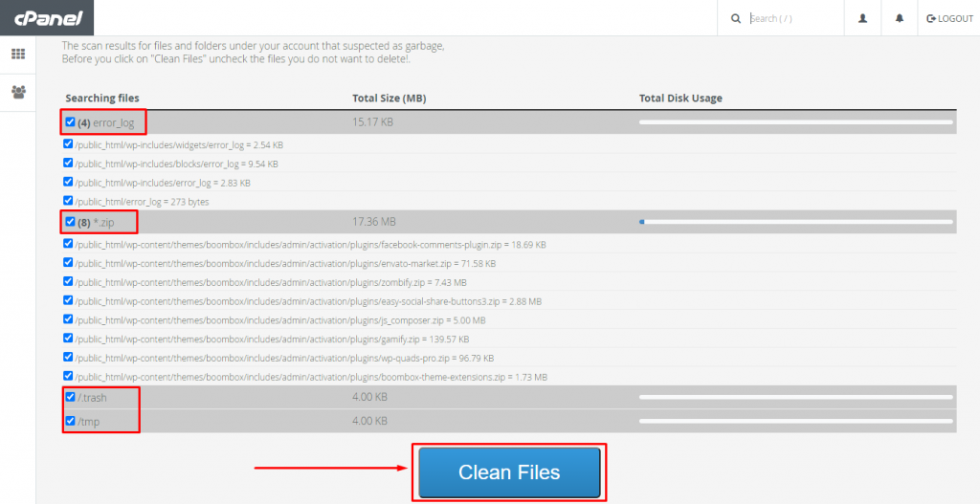Click the LOGOUT link
This screenshot has width=980, height=504.
pos(950,18)
